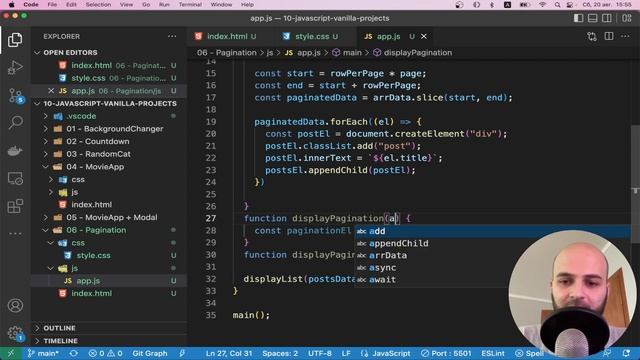640x360 pixels.
Task: Open the View menu
Action: [126, 4]
